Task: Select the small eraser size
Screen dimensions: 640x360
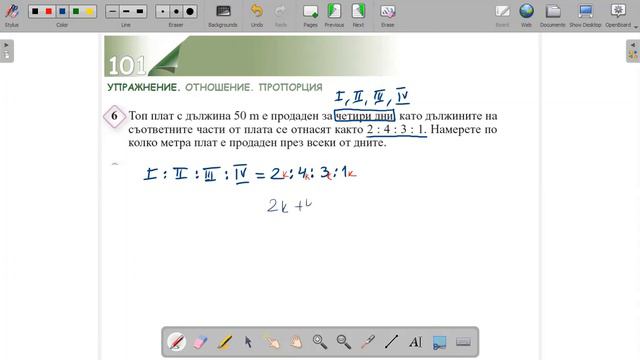Action: pyautogui.click(x=162, y=11)
